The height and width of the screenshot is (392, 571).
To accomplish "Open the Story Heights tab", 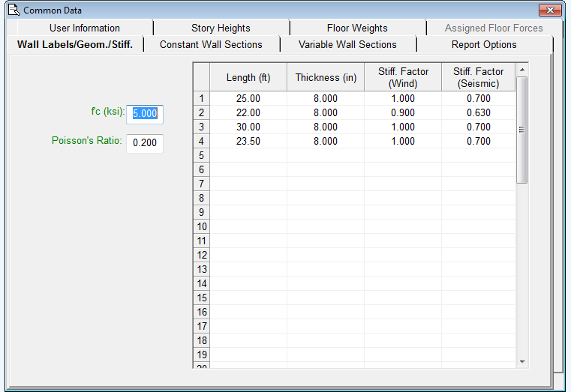I will point(221,28).
